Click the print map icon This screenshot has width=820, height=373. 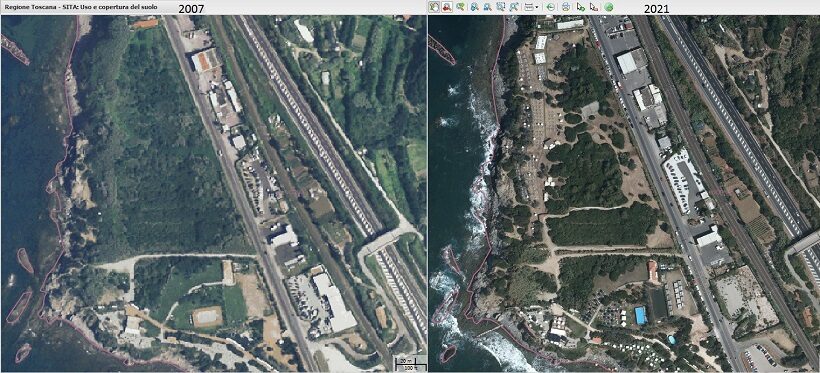(566, 7)
